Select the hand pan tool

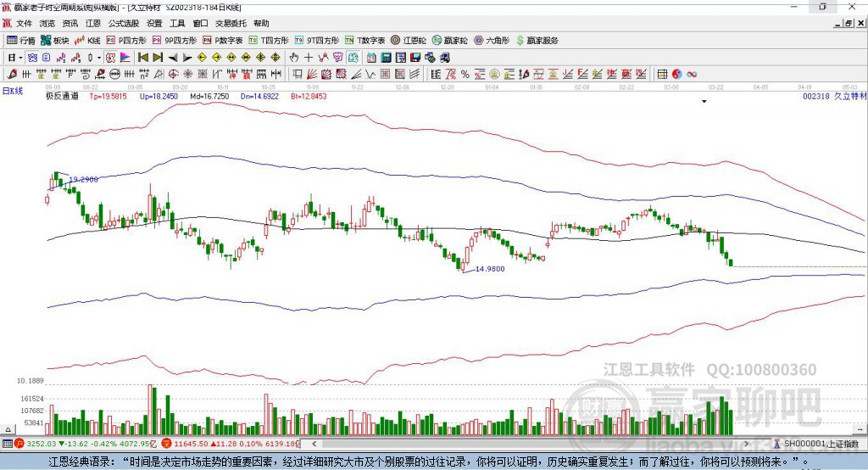[294, 57]
